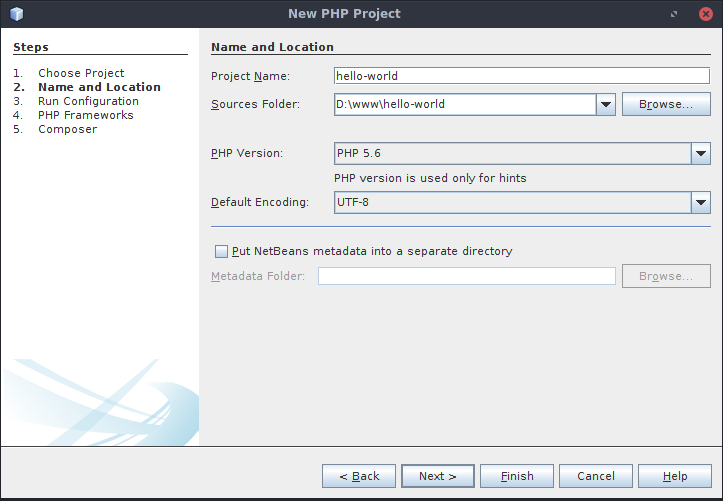This screenshot has width=723, height=501.
Task: Click the NetBeans cube icon in title bar
Action: pos(17,14)
